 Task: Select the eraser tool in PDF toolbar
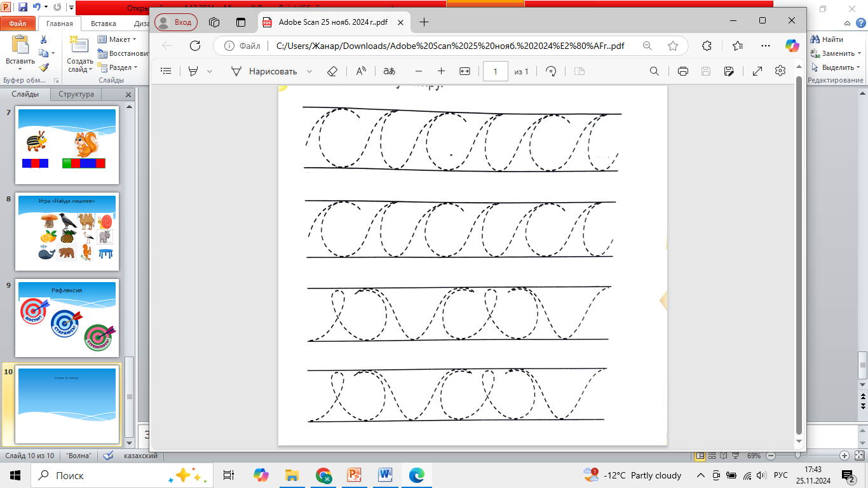click(332, 71)
